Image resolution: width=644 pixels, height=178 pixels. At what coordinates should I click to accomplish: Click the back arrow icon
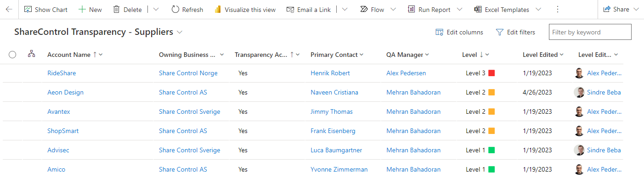point(9,10)
